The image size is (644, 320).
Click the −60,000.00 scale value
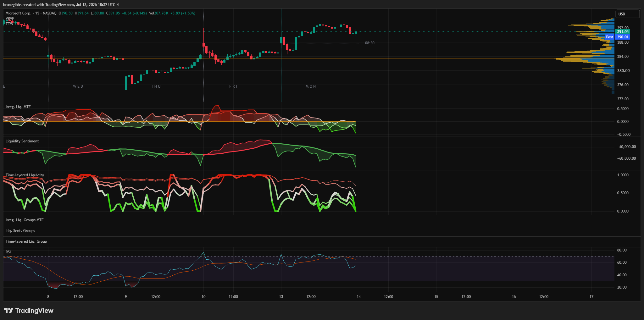point(626,158)
